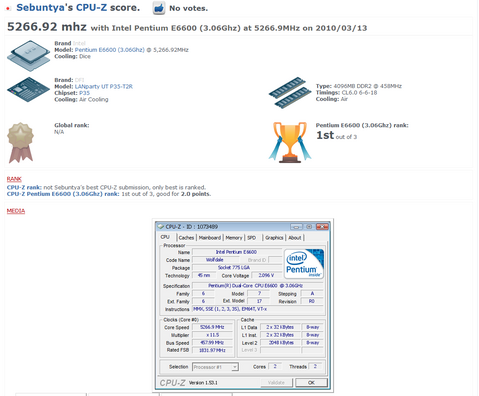Click the Code Name Wolfdale field
The width and height of the screenshot is (479, 396).
215,260
